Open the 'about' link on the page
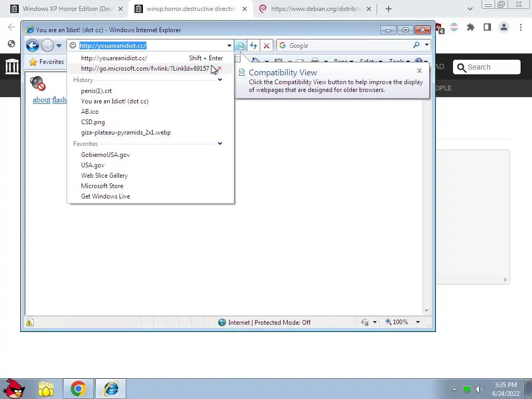 tap(42, 100)
